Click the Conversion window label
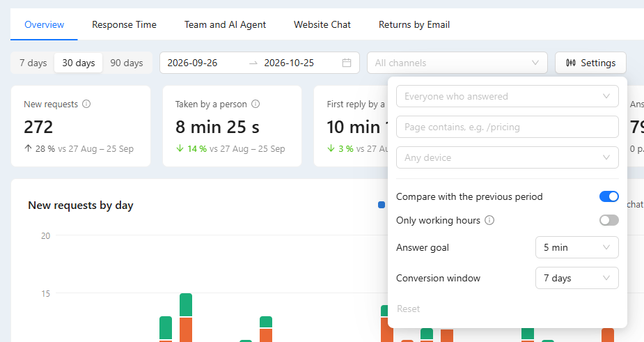 (x=438, y=279)
